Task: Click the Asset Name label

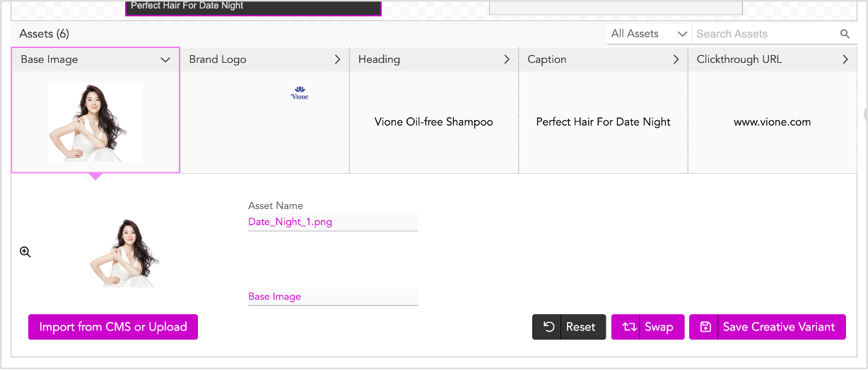Action: [276, 205]
